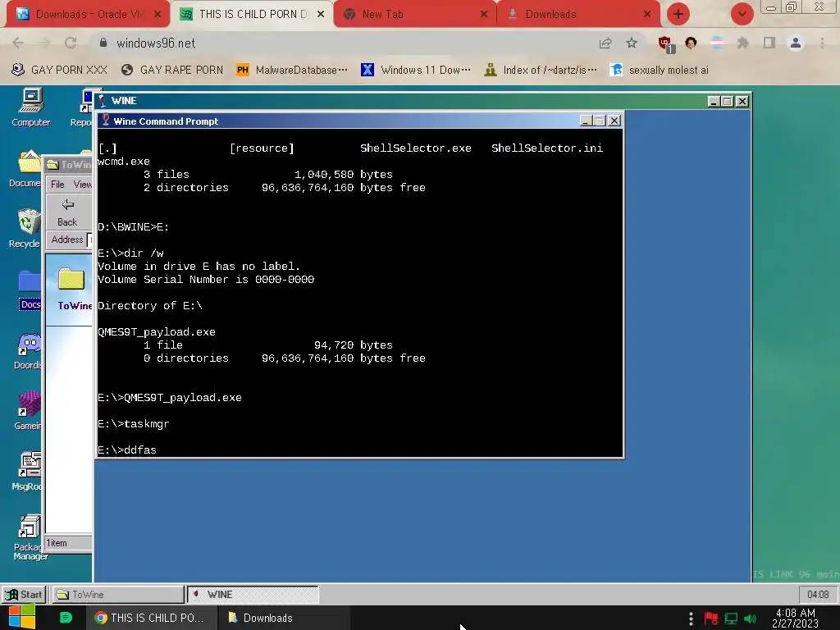Open Chrome's three-dot menu
Viewport: 840px width, 630px height.
tap(822, 43)
